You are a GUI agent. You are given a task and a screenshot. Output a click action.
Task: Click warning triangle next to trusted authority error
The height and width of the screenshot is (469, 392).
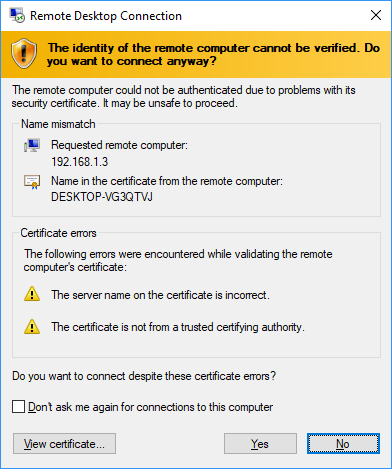point(32,326)
